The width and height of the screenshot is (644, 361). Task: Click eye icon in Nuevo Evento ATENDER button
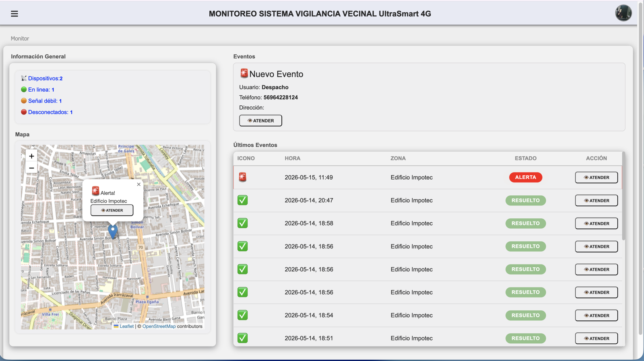coord(250,121)
